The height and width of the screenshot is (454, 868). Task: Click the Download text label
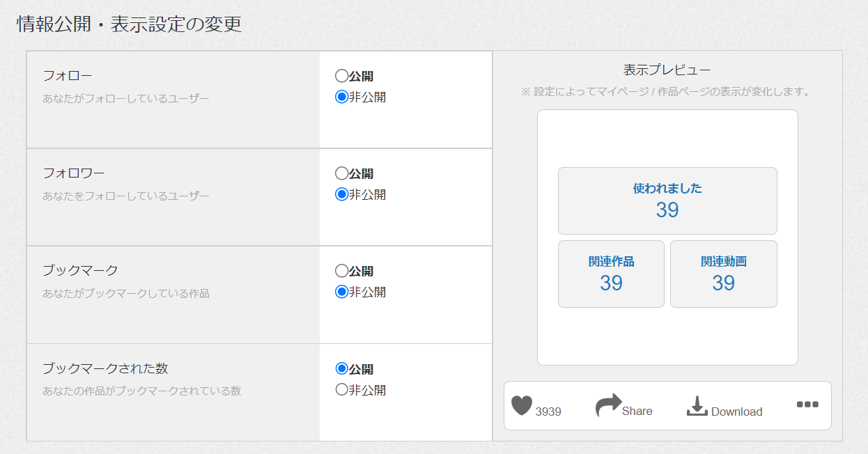(736, 412)
